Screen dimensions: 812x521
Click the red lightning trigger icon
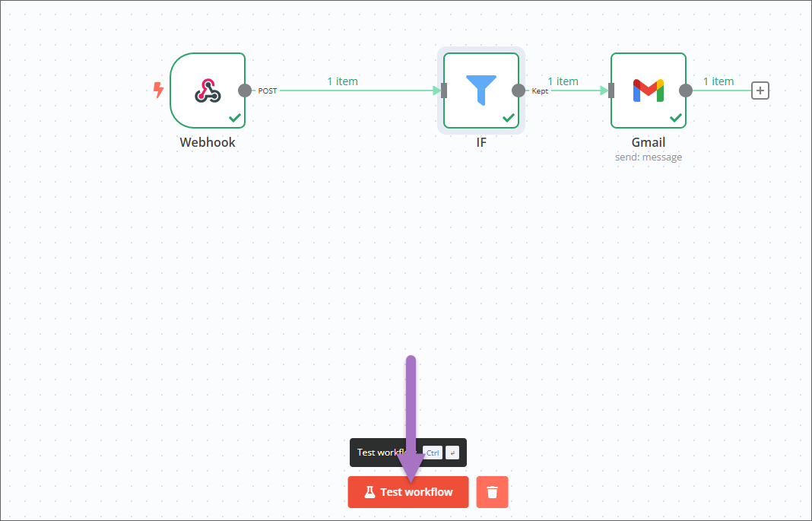(x=158, y=91)
